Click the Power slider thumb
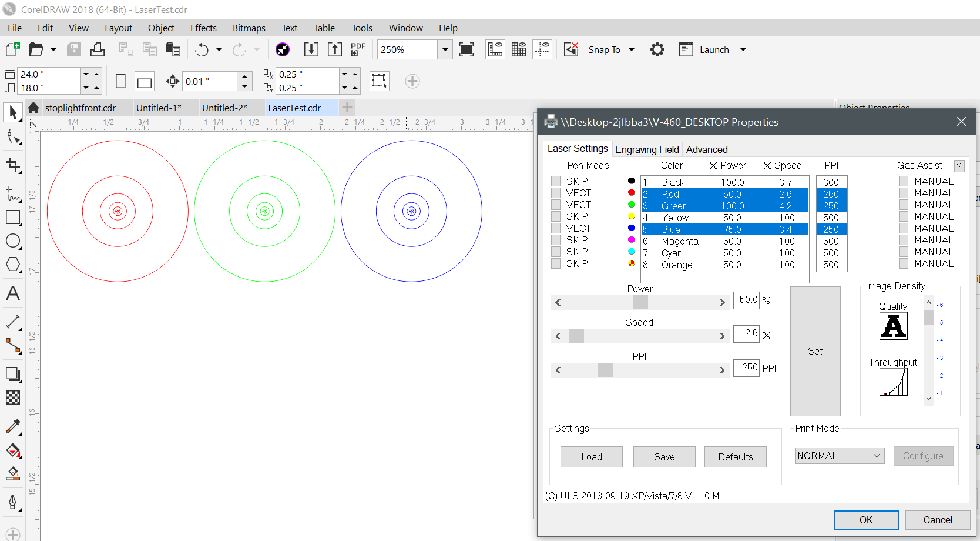The height and width of the screenshot is (541, 980). tap(640, 302)
